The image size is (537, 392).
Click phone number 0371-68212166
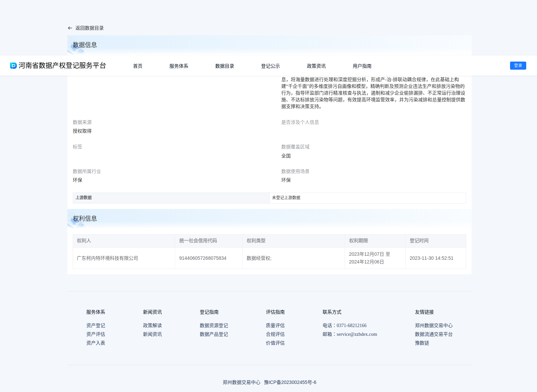pos(352,325)
